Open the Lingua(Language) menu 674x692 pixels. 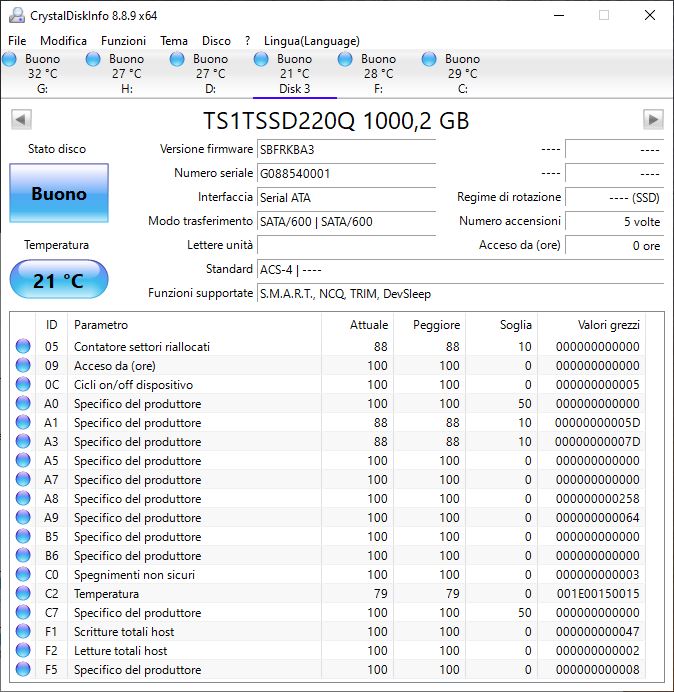click(x=311, y=41)
